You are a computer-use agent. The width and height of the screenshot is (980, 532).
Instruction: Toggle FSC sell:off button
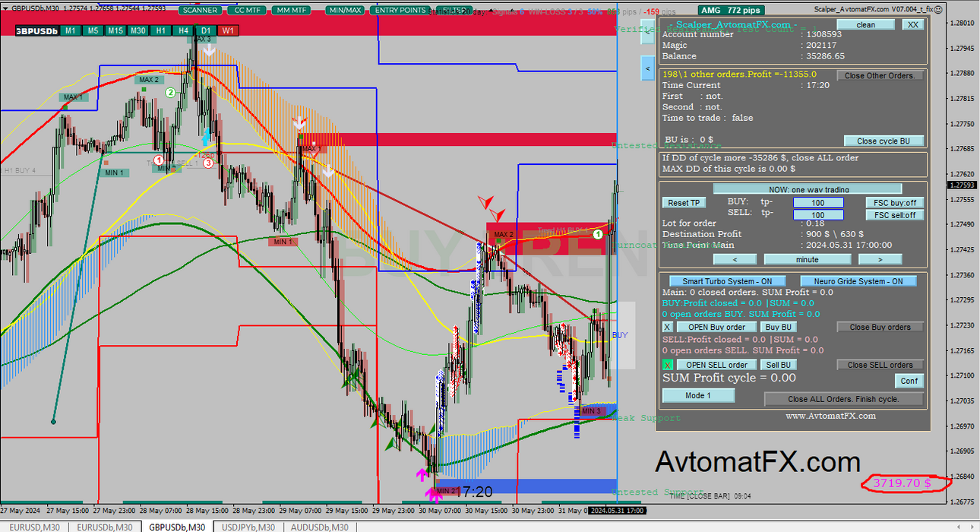[x=895, y=215]
